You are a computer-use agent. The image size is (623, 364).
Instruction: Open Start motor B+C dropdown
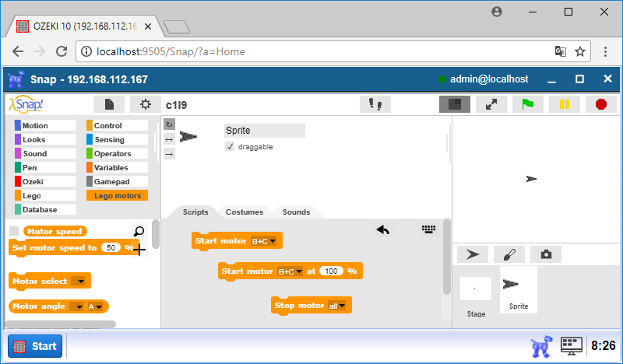coord(263,241)
